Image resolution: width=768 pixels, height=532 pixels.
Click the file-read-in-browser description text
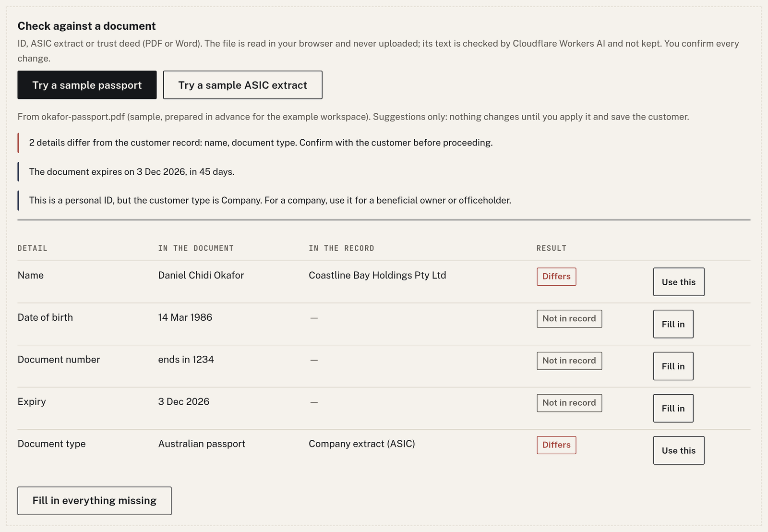(x=378, y=51)
